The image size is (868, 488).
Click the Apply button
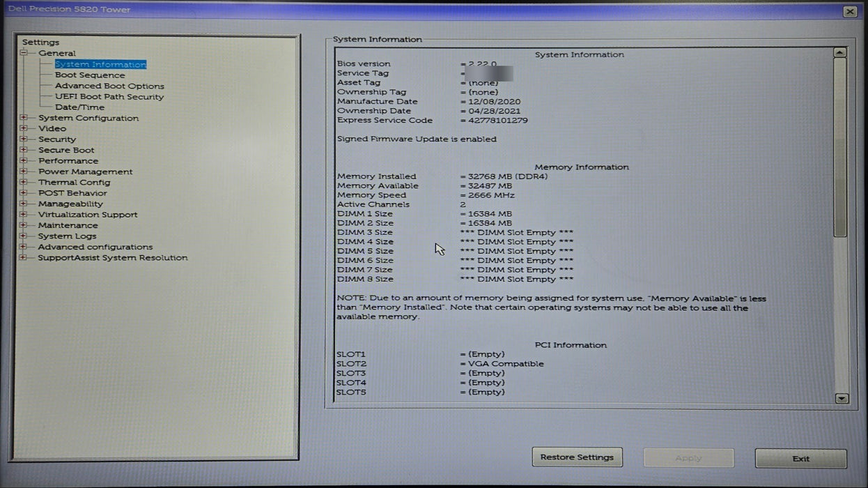pyautogui.click(x=688, y=458)
